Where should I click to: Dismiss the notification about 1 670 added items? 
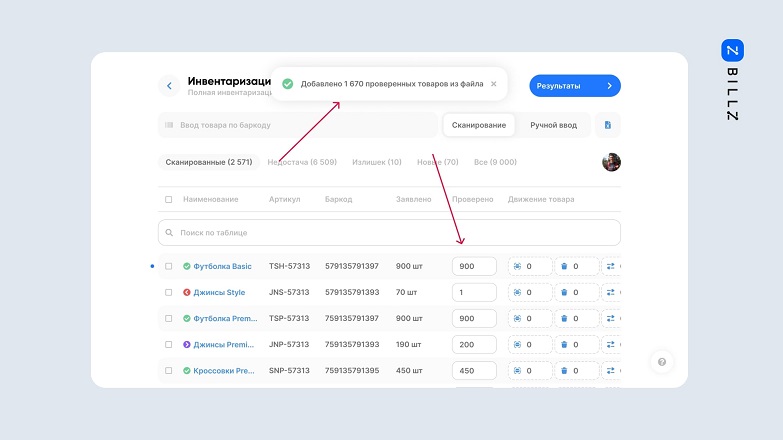point(493,84)
